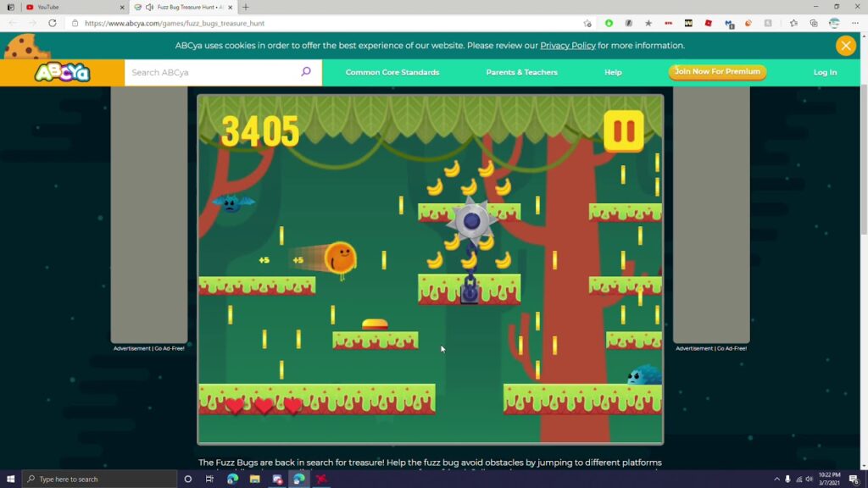
Task: Click the Type here to search box
Action: pyautogui.click(x=100, y=480)
